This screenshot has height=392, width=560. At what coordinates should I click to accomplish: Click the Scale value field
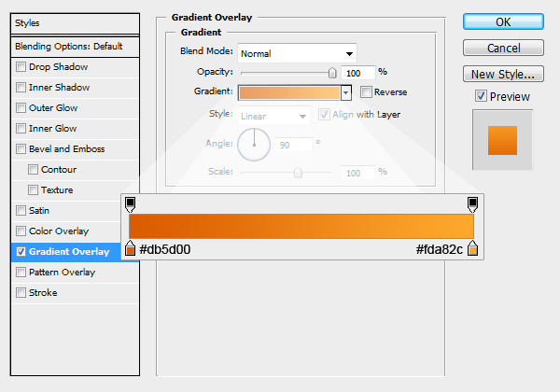[x=358, y=174]
